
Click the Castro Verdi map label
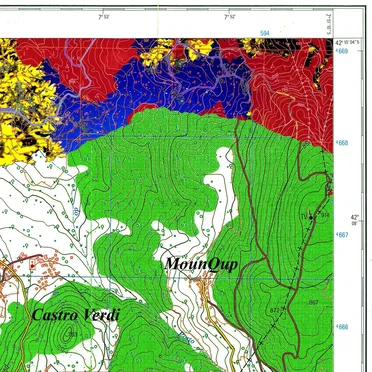76,314
